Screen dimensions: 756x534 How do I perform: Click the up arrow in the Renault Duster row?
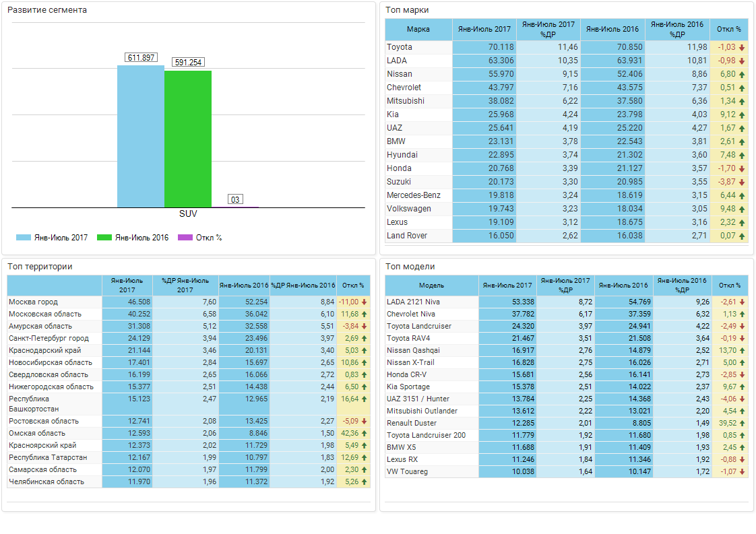(742, 423)
